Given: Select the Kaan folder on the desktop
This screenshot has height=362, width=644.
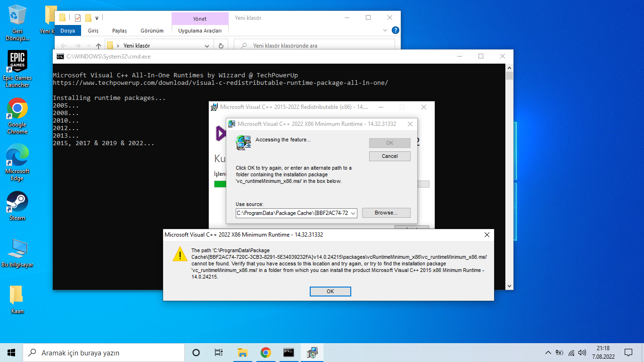Looking at the screenshot, I should tap(17, 299).
